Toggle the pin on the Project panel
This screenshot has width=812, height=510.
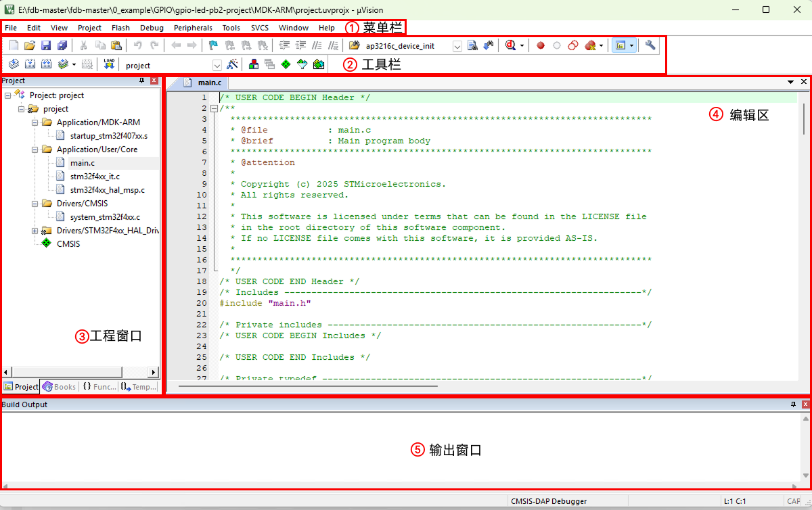click(141, 80)
